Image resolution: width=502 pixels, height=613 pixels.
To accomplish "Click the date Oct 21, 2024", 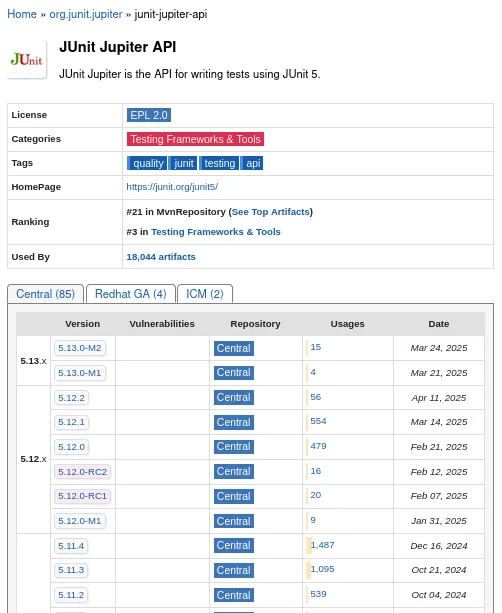I will 439,570.
